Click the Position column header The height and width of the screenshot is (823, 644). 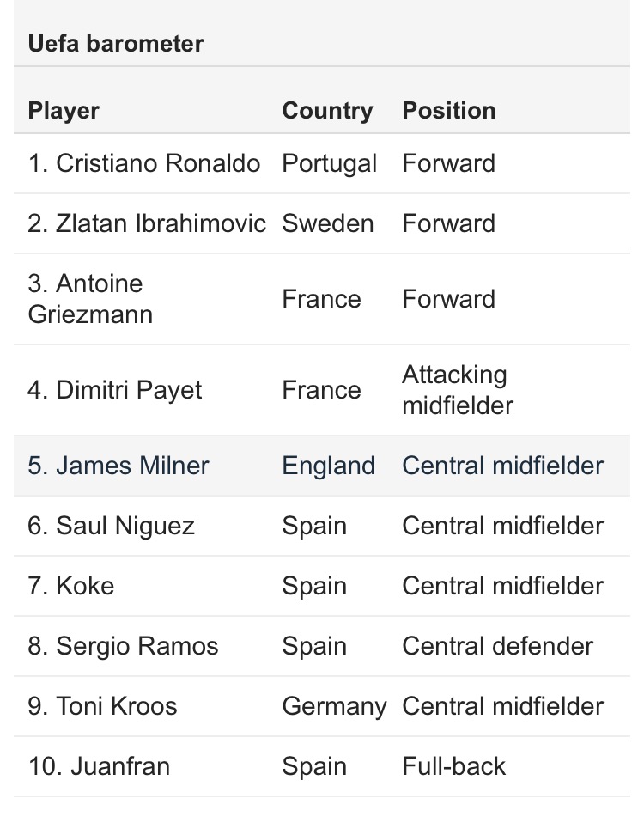point(448,111)
